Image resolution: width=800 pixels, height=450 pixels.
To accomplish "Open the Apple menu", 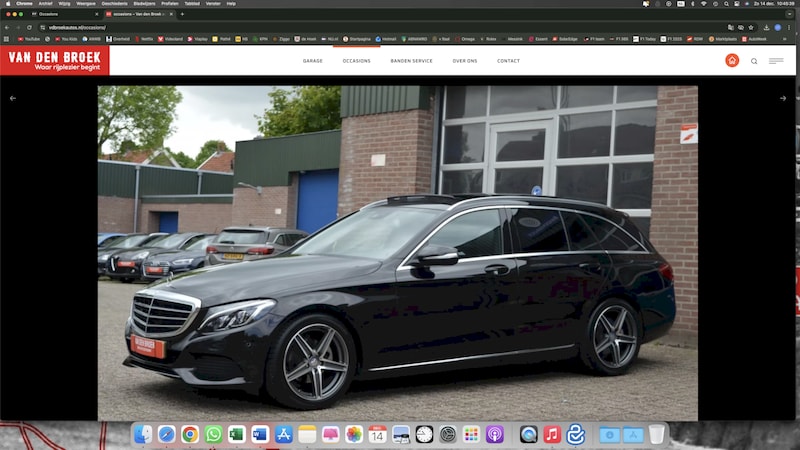I will pyautogui.click(x=8, y=4).
